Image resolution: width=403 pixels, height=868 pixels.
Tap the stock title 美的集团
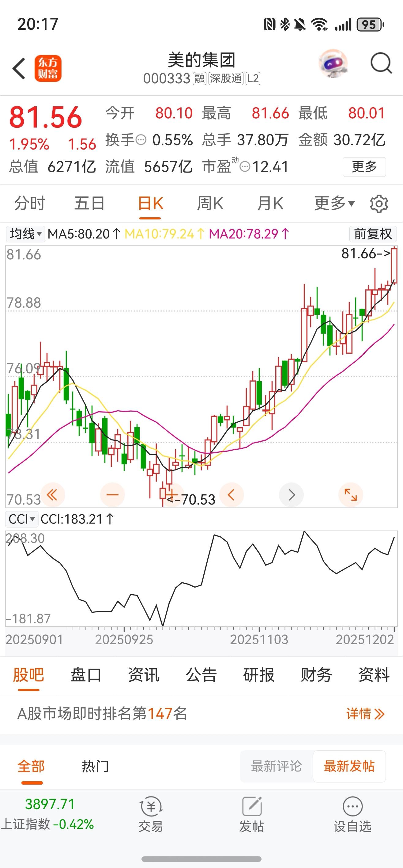[x=201, y=60]
